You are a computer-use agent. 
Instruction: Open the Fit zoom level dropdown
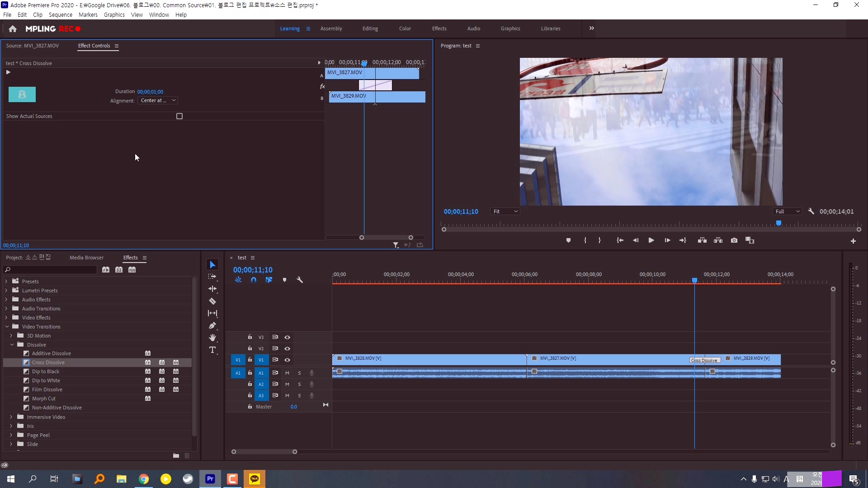coord(505,211)
